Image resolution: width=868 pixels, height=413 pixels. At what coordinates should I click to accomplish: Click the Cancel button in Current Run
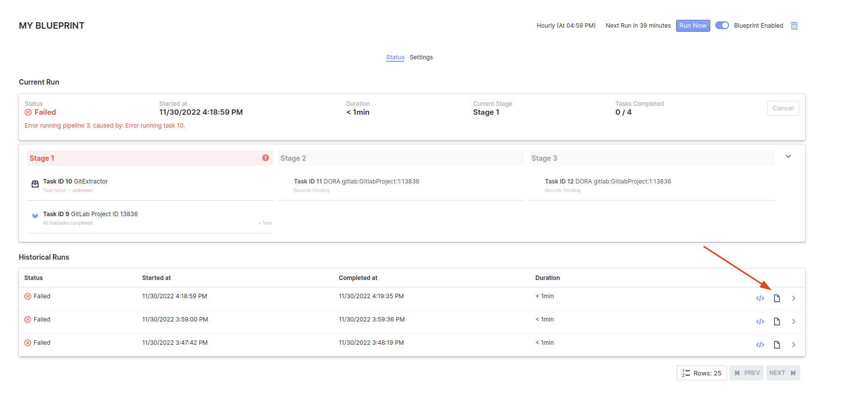tap(782, 108)
